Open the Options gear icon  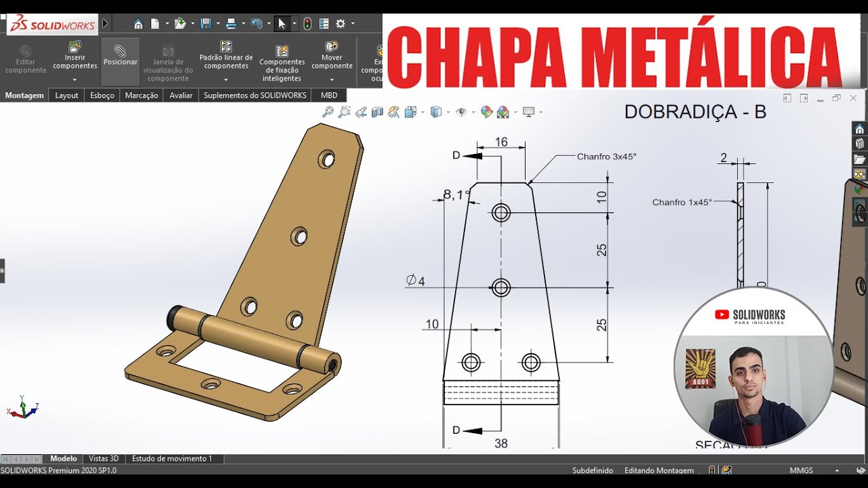coord(340,24)
